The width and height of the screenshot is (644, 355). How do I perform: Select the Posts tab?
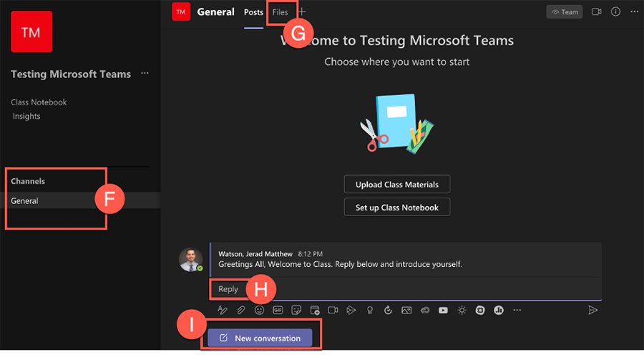(x=253, y=12)
